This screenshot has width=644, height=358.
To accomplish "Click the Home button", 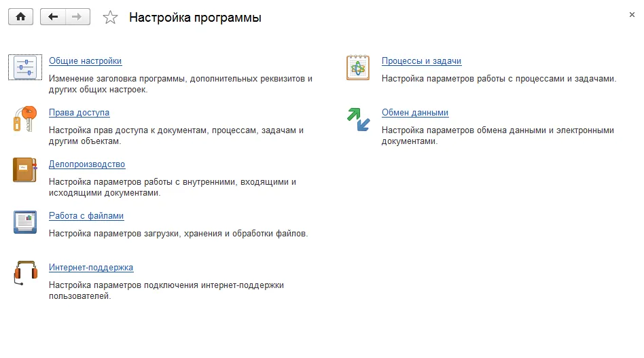I will (20, 17).
